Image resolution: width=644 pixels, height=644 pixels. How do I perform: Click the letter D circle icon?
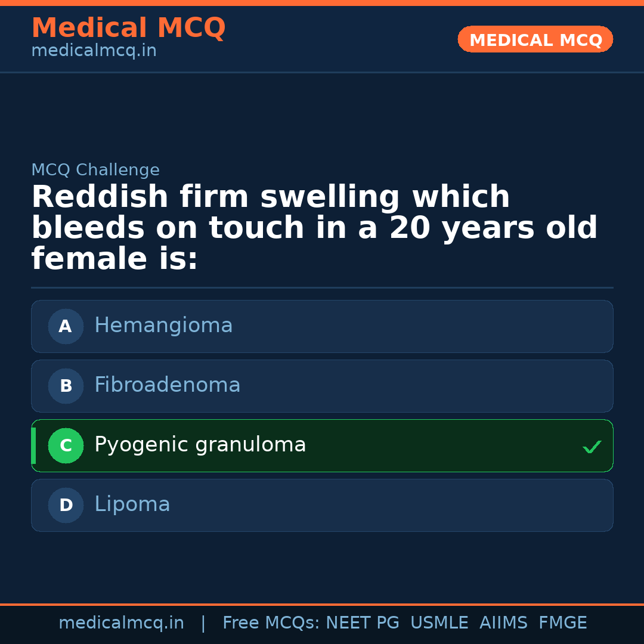click(x=66, y=505)
